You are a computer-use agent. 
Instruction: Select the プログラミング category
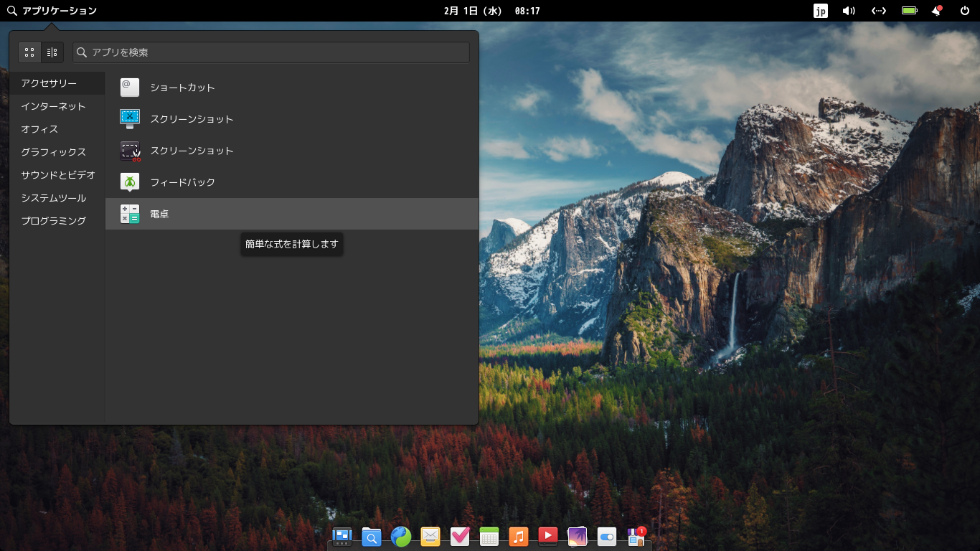pos(57,221)
